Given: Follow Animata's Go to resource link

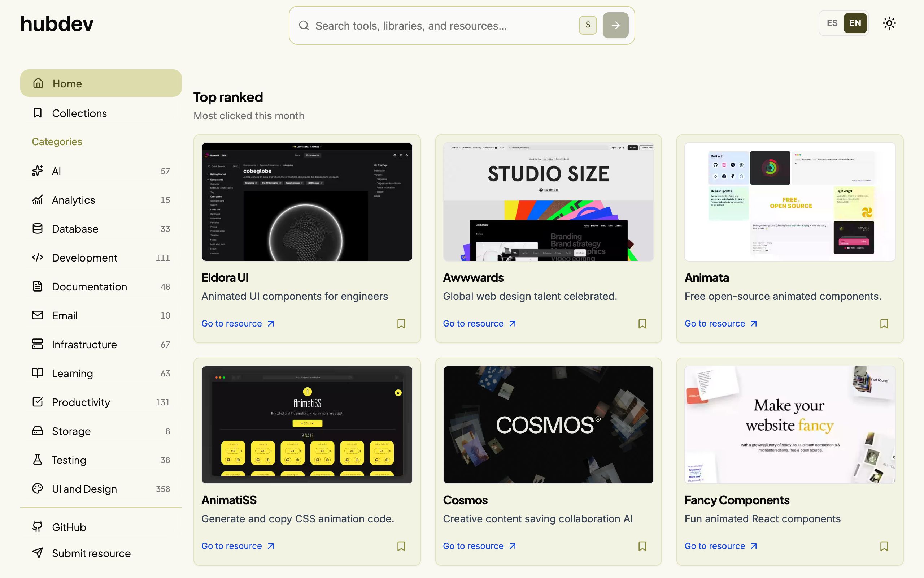Looking at the screenshot, I should (721, 324).
